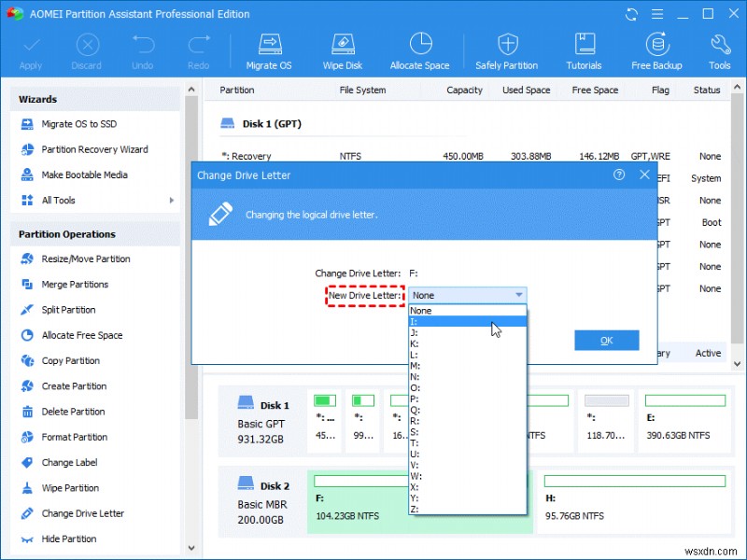
Task: Expand the All Tools sidebar entry
Action: tap(63, 200)
